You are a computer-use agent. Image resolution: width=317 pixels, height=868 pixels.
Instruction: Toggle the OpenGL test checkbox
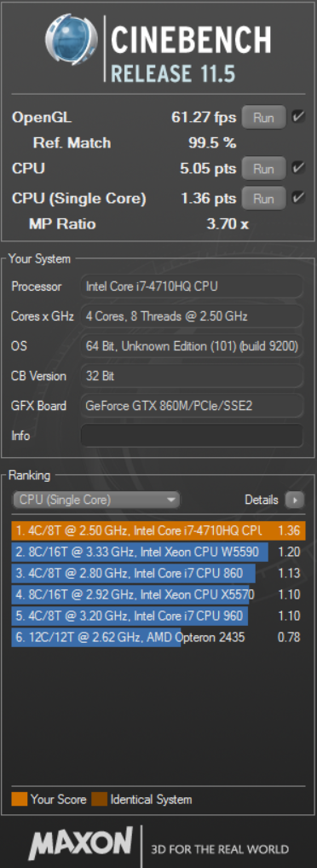[298, 117]
